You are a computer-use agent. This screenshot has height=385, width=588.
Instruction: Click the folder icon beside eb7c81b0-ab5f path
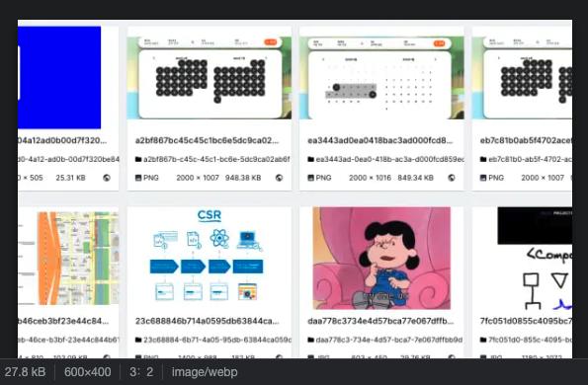point(483,159)
